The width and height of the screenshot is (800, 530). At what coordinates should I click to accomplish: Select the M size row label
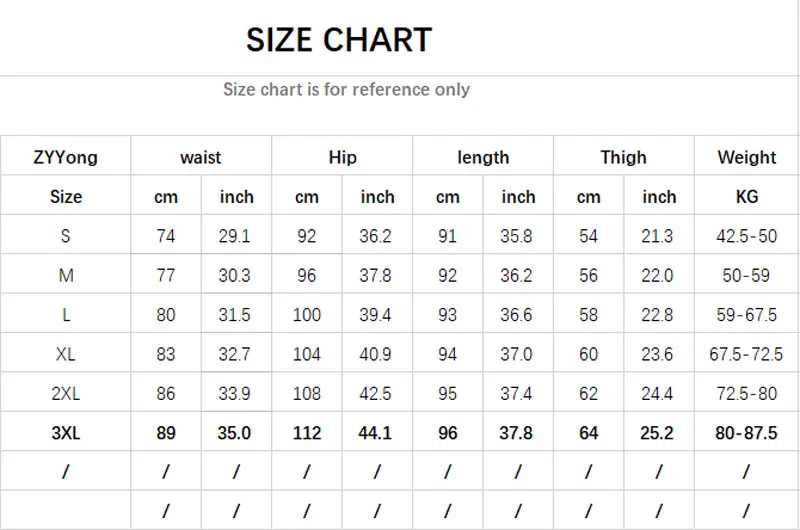(x=66, y=276)
